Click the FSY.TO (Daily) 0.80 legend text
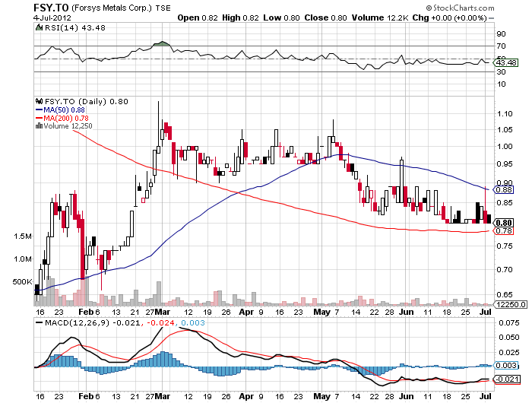This screenshot has width=532, height=403. (87, 102)
